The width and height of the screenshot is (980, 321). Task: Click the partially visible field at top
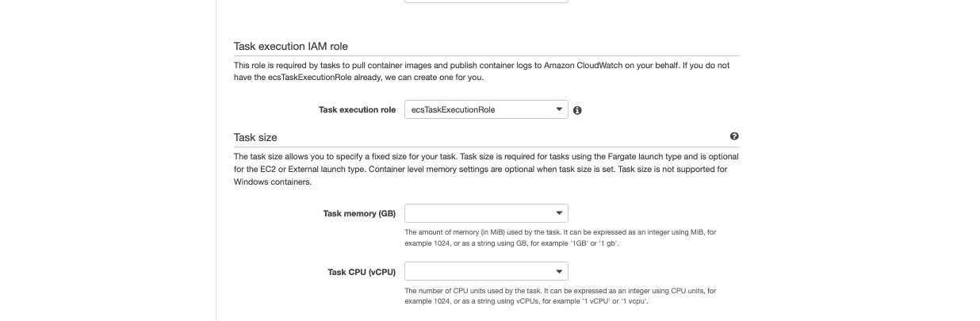point(486,2)
